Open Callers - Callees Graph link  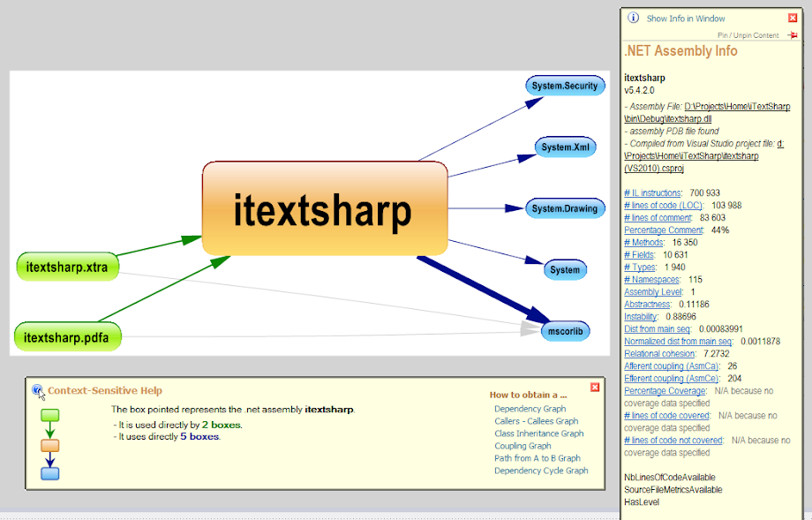tap(536, 421)
